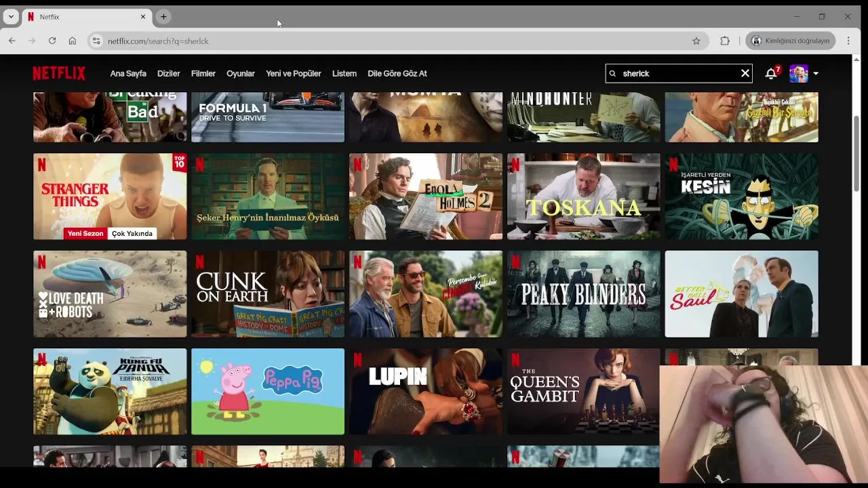Click the Netflix logo
868x488 pixels.
pyautogui.click(x=59, y=73)
